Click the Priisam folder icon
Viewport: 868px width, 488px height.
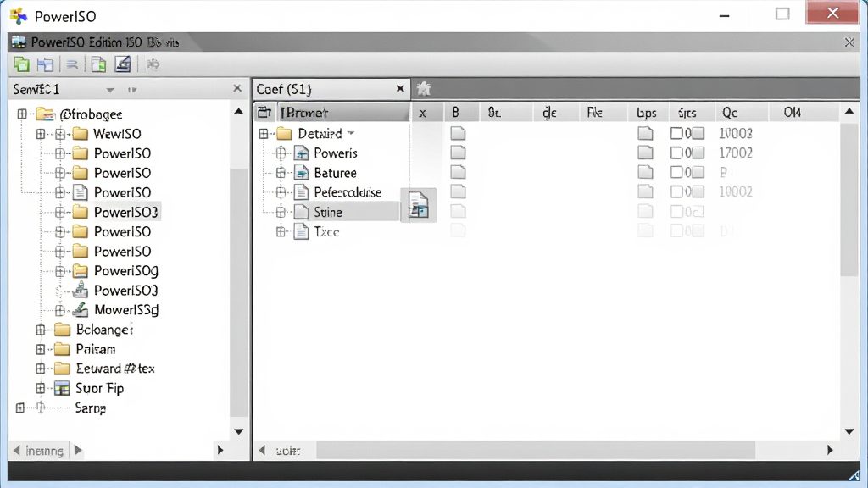coord(62,349)
